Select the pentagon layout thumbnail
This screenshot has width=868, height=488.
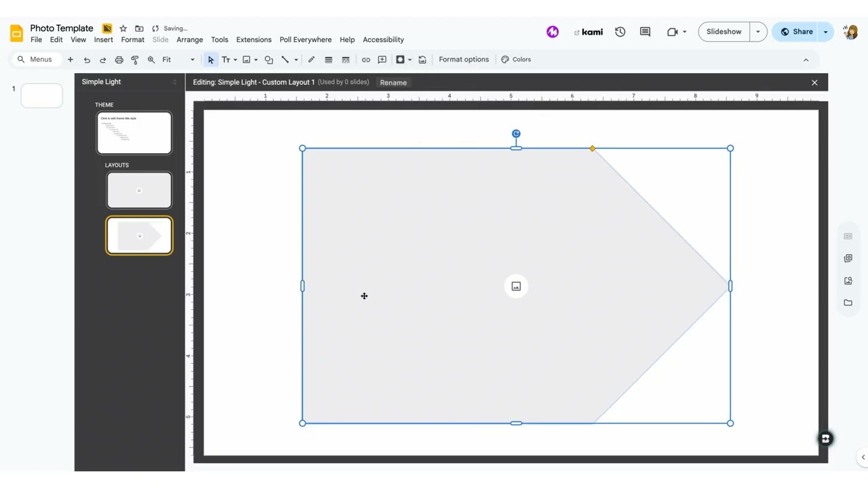pyautogui.click(x=139, y=236)
